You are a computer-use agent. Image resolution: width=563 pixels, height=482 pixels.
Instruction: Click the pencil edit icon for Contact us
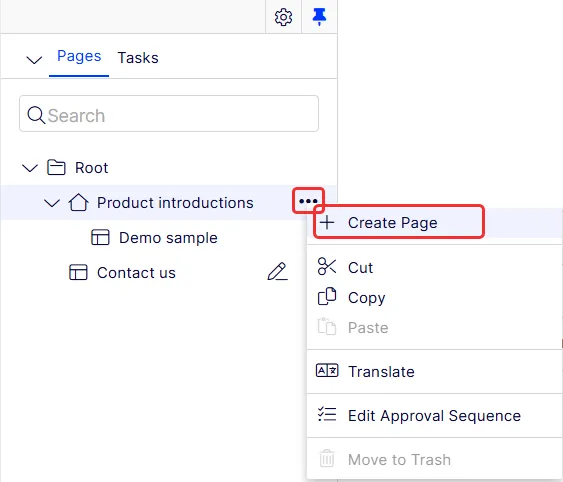278,272
